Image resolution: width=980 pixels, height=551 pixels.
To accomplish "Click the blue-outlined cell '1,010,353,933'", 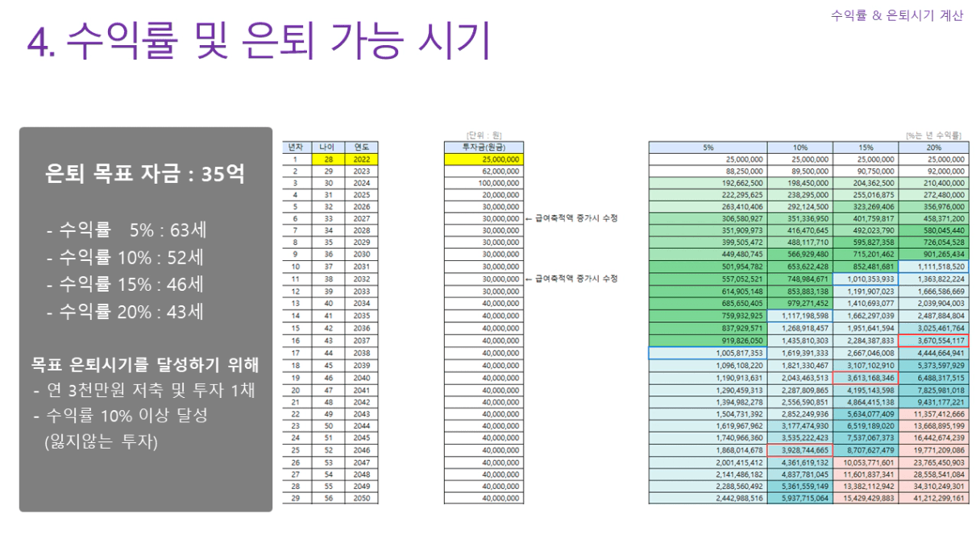I will (x=866, y=278).
